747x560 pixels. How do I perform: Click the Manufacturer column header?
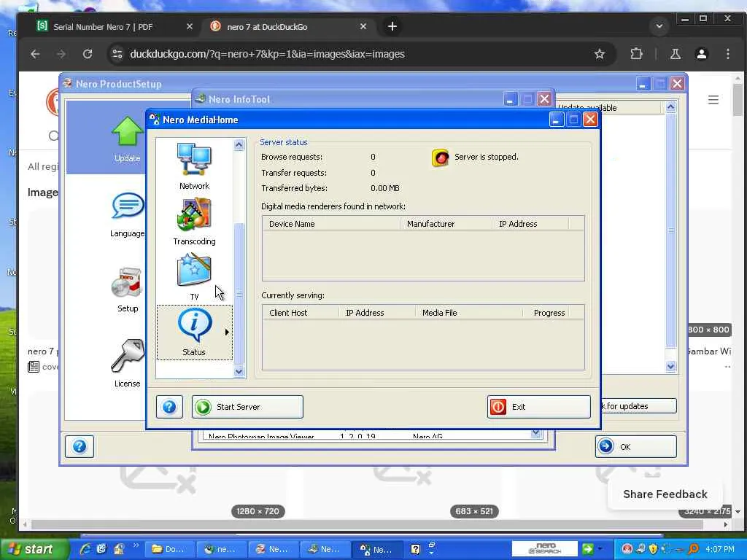coord(446,224)
